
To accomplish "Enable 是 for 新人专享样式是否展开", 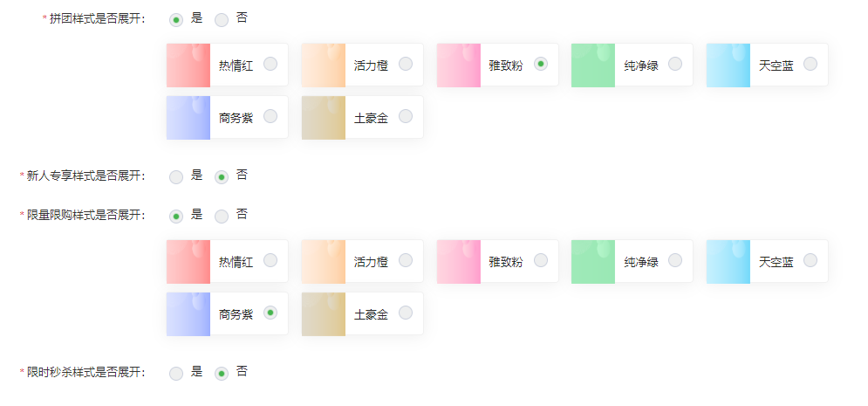I will pyautogui.click(x=176, y=177).
